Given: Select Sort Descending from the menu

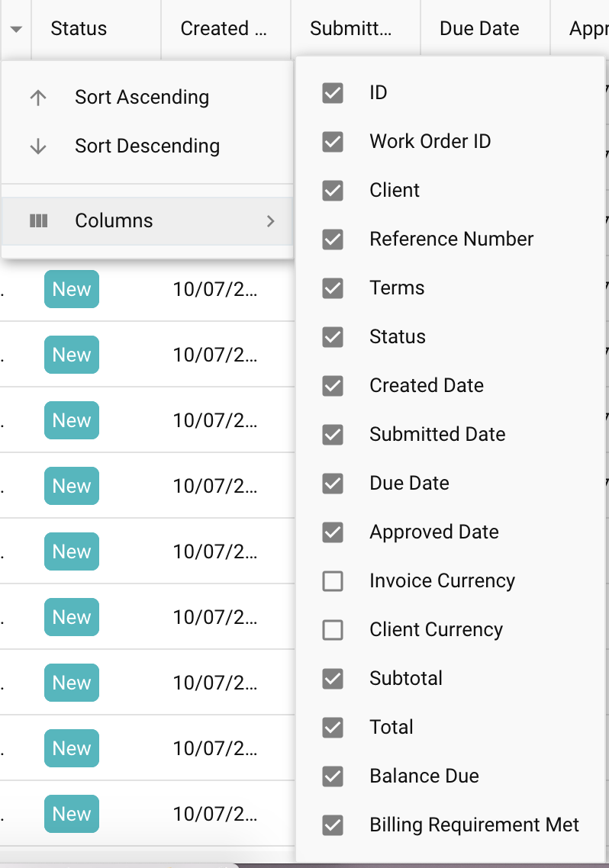Looking at the screenshot, I should click(147, 146).
